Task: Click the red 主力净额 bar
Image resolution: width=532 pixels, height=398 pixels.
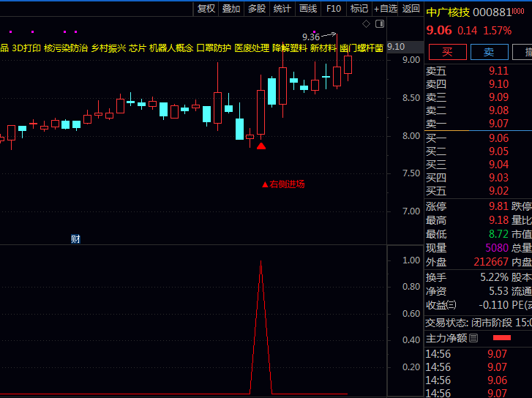Action: pyautogui.click(x=502, y=337)
